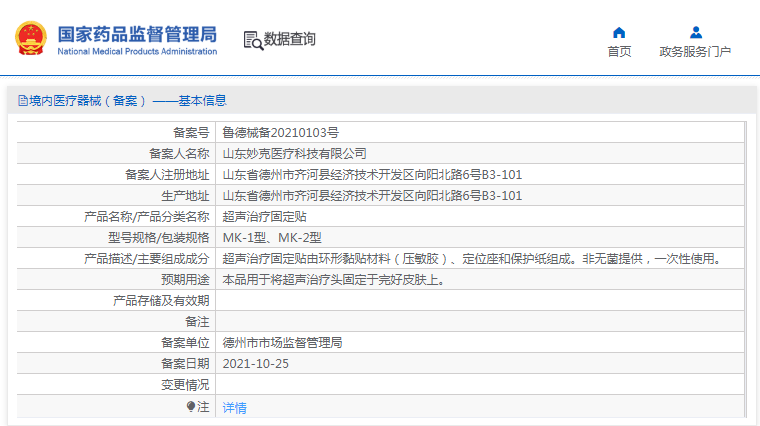Viewport: 760px width, 426px height.
Task: Select the date 2021-10-25
Action: point(255,364)
